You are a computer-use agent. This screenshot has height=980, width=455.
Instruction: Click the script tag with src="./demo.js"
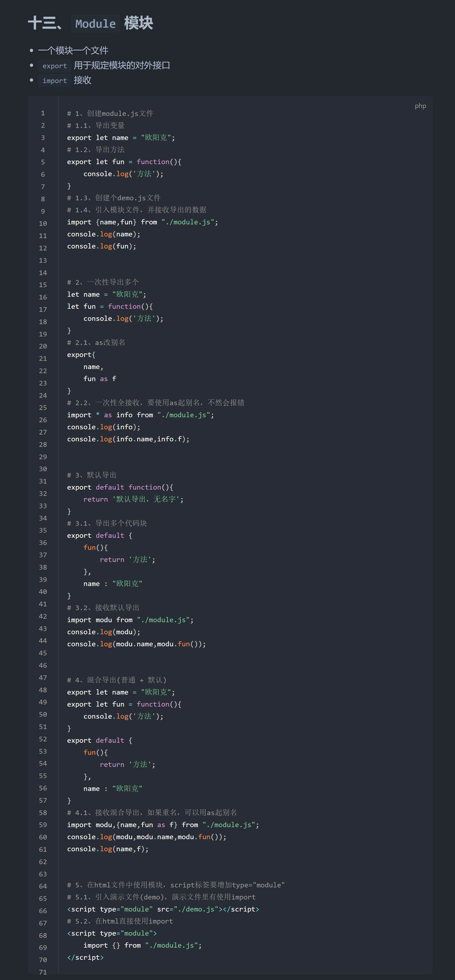pos(163,909)
